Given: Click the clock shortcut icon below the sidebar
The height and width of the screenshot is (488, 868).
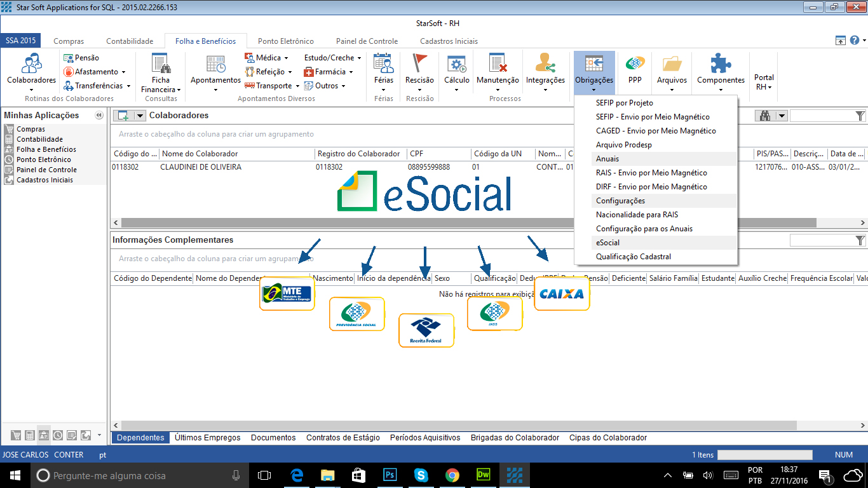Looking at the screenshot, I should tap(58, 435).
